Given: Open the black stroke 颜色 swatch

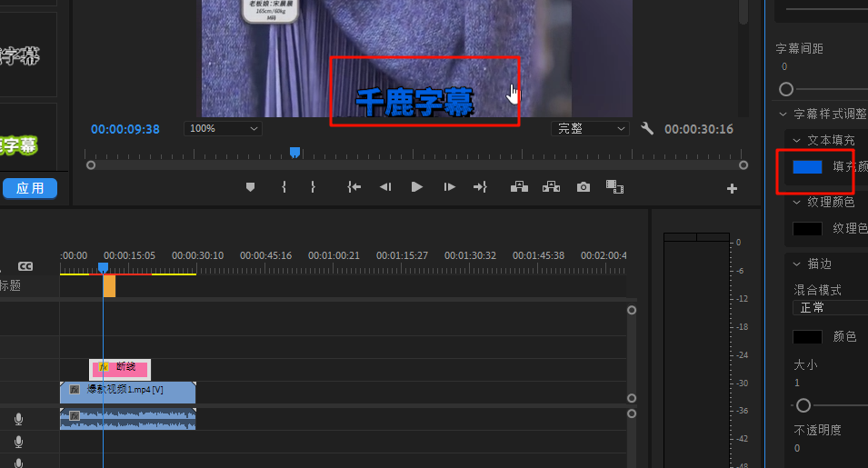Looking at the screenshot, I should [x=807, y=336].
